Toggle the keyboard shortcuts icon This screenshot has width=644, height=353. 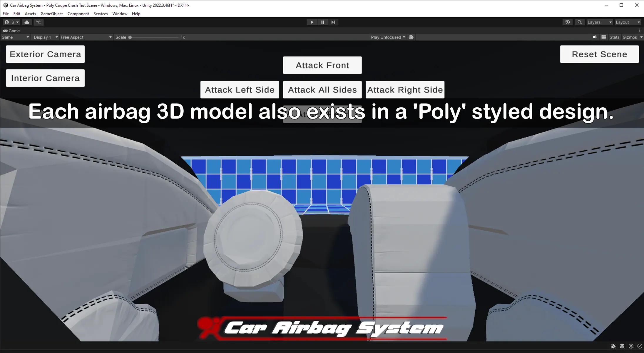tap(604, 37)
